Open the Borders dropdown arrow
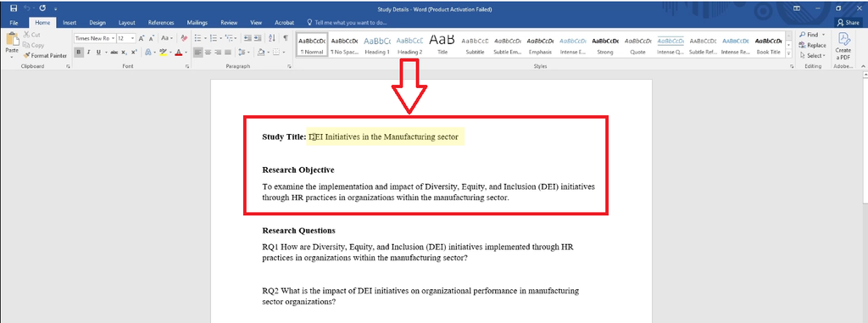Viewport: 868px width, 323px height. (x=283, y=52)
